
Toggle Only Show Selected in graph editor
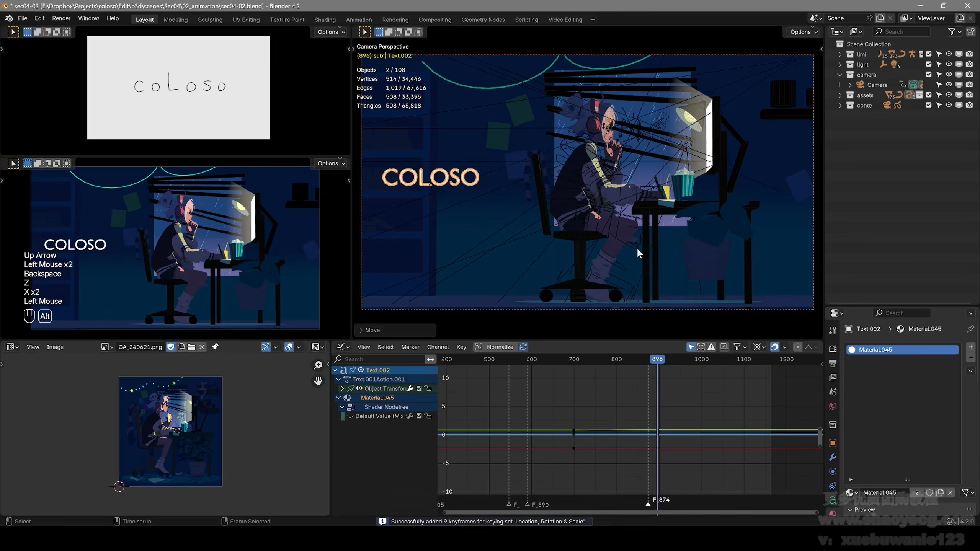691,347
